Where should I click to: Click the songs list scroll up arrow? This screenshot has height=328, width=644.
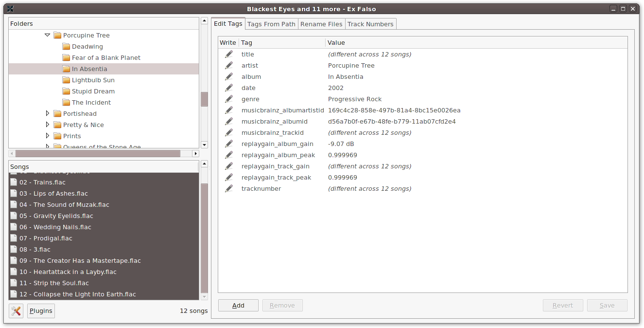click(204, 164)
